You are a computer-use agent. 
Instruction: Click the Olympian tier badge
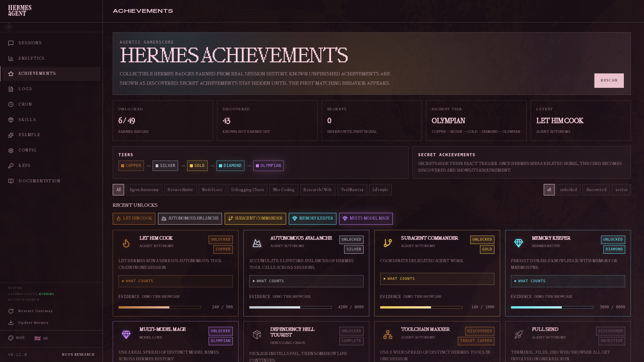(268, 166)
